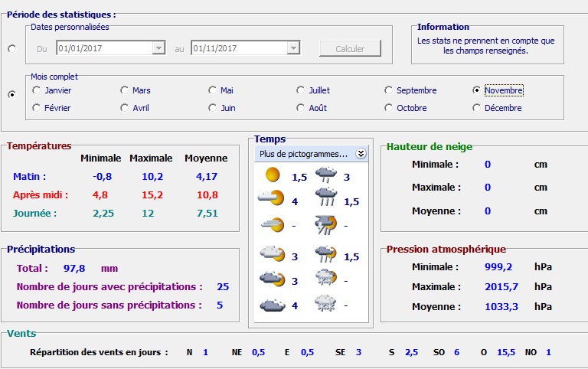This screenshot has width=588, height=369.
Task: Click minimum pressure value 999,2
Action: click(x=498, y=267)
